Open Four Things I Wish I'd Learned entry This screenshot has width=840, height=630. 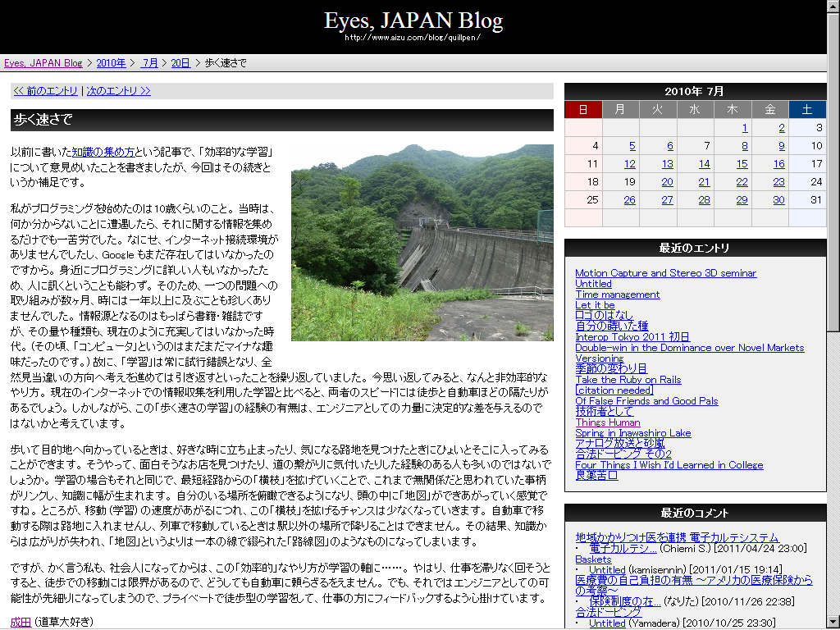[x=669, y=465]
